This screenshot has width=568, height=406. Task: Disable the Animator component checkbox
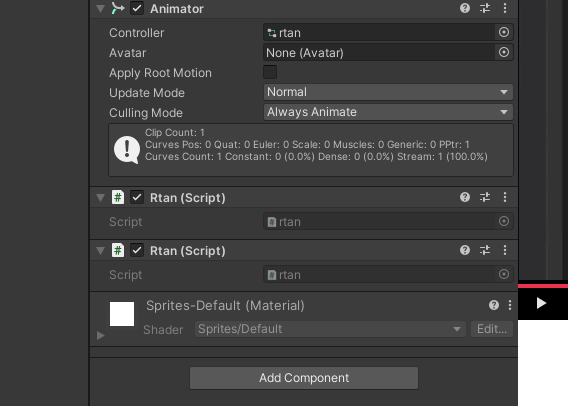[x=137, y=8]
